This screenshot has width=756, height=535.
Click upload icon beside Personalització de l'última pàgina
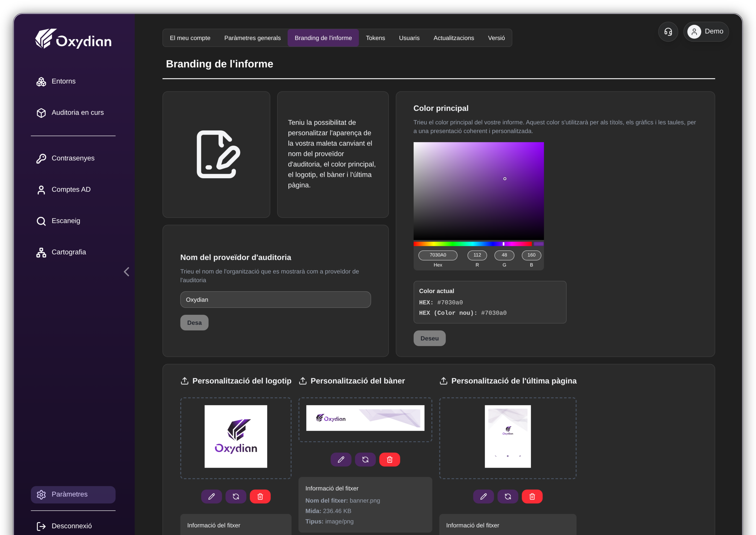pyautogui.click(x=444, y=381)
